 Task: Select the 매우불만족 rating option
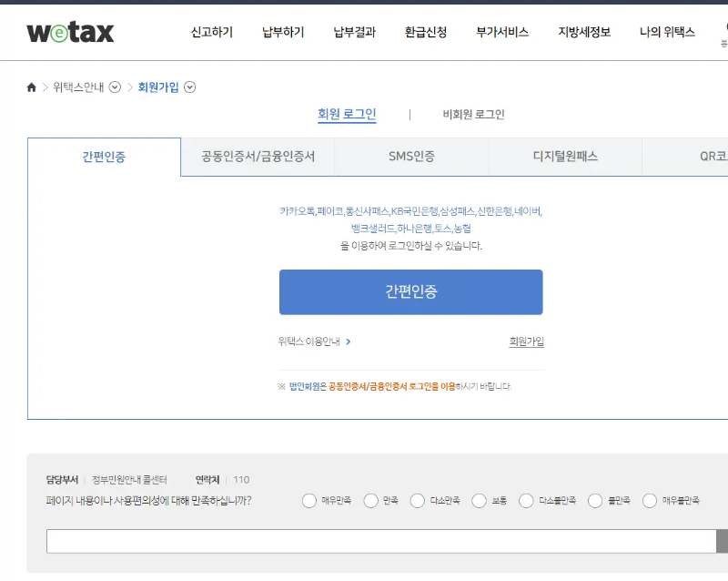tap(650, 501)
